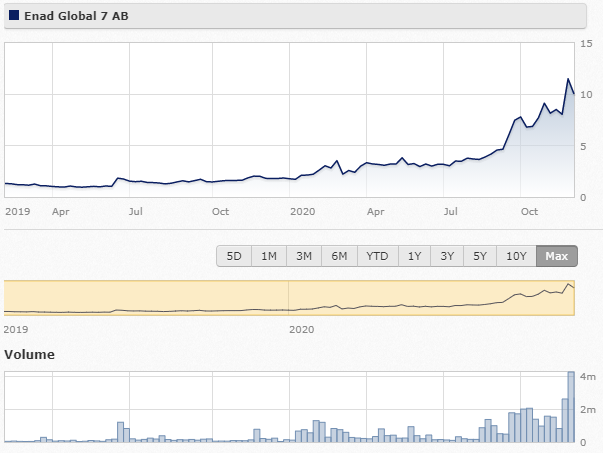The image size is (603, 453).
Task: Select the 5D time range button
Action: [234, 256]
